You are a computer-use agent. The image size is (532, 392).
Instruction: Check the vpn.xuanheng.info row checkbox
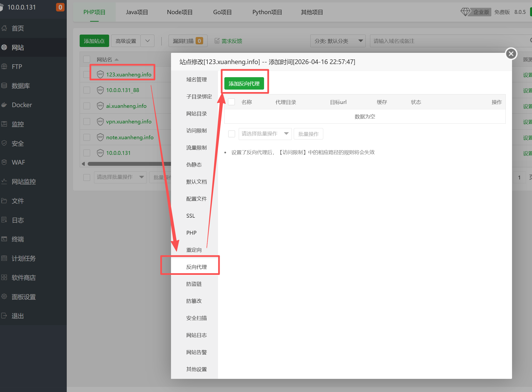(x=87, y=121)
